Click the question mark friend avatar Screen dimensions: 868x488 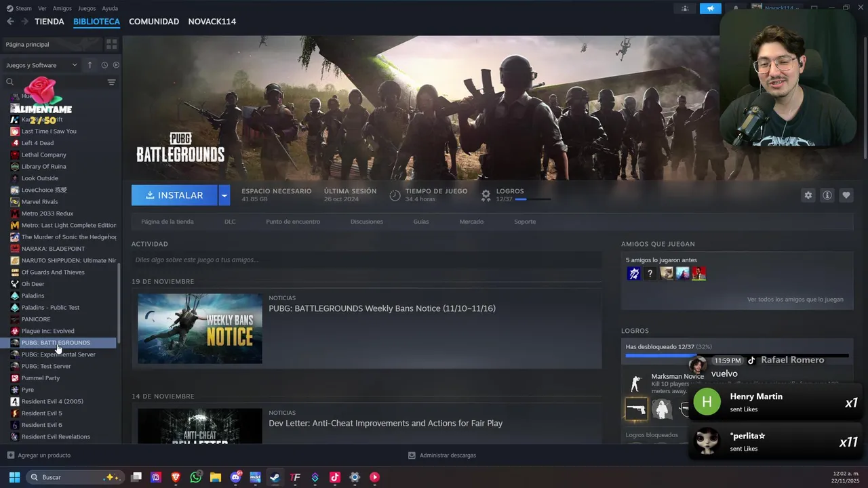pyautogui.click(x=650, y=274)
